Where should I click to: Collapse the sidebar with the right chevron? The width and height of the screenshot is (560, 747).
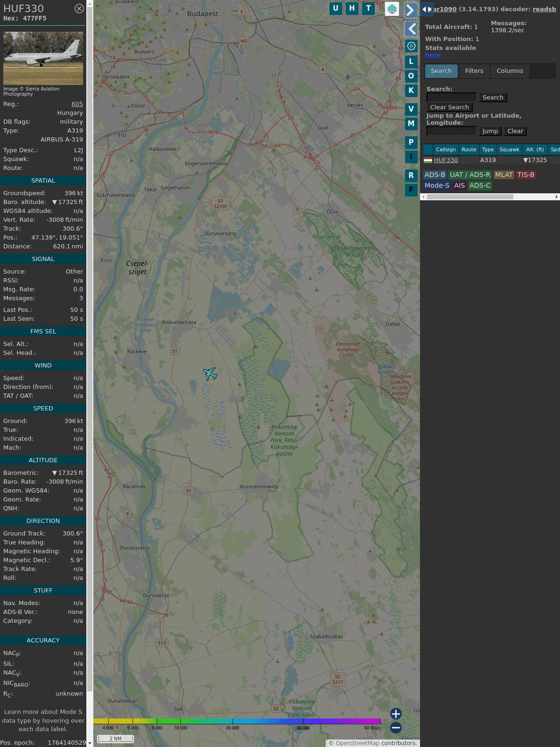pos(410,10)
